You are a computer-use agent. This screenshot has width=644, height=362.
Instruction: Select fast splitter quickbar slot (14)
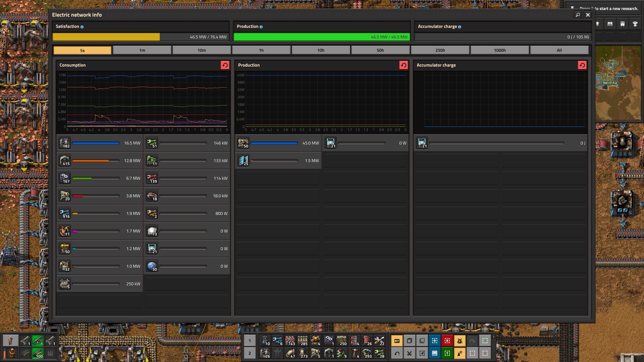[354, 341]
